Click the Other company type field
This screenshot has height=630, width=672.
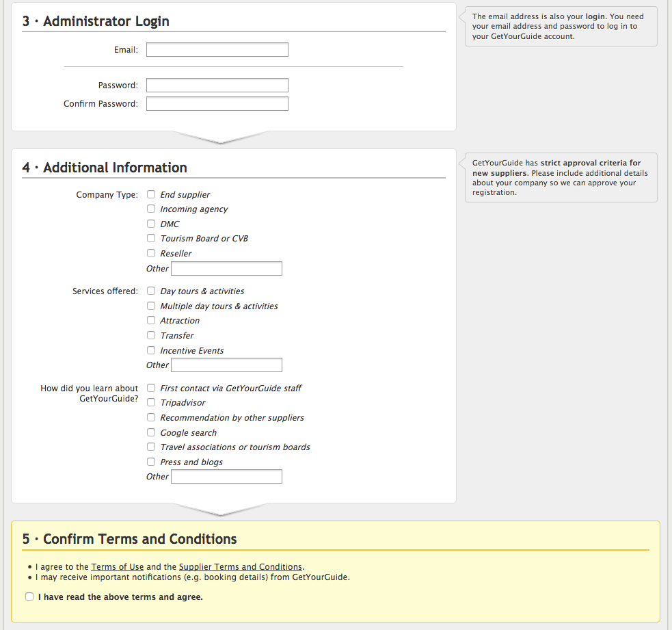pyautogui.click(x=226, y=269)
